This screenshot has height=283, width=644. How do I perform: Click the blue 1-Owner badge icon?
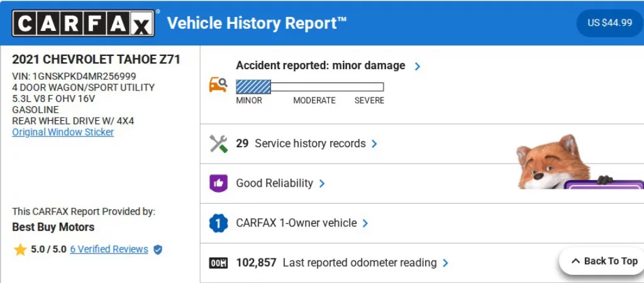point(218,223)
